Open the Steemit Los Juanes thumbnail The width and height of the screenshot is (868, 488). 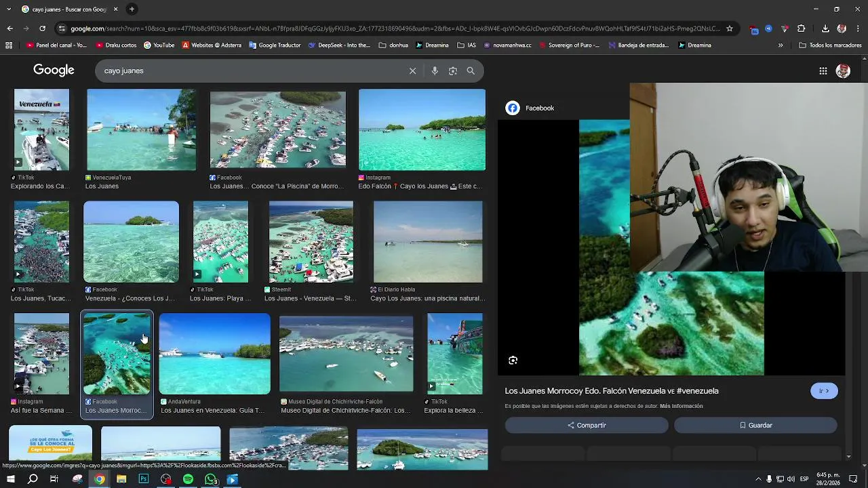tap(311, 242)
